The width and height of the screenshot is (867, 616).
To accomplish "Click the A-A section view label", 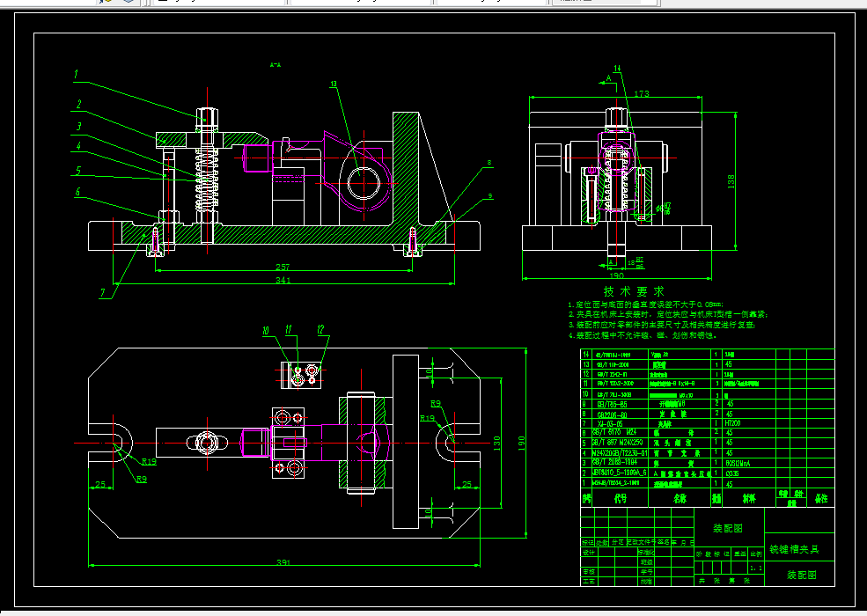I will tap(276, 65).
